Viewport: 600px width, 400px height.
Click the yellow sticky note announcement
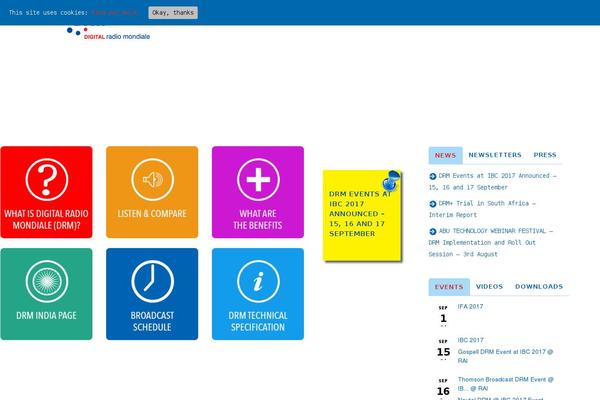click(362, 216)
